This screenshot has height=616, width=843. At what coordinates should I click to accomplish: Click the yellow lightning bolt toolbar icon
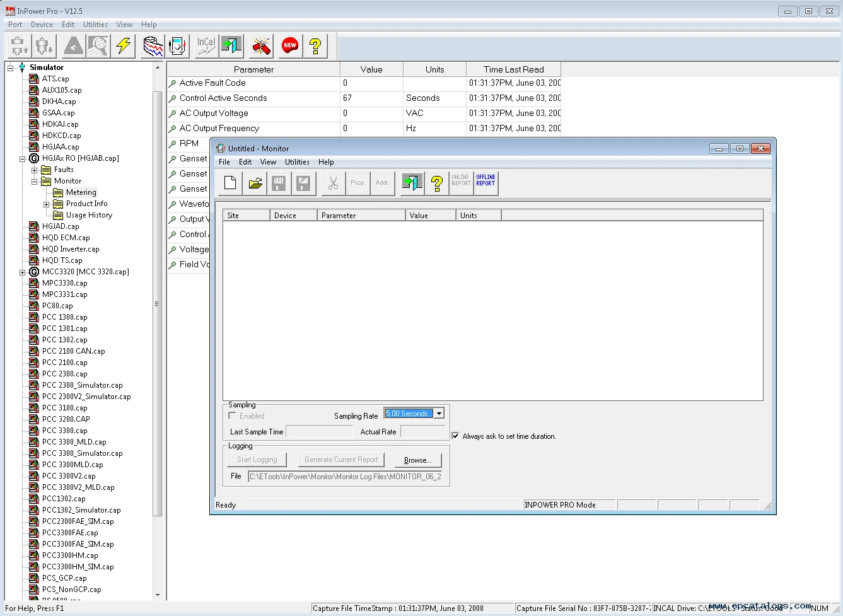[x=124, y=46]
